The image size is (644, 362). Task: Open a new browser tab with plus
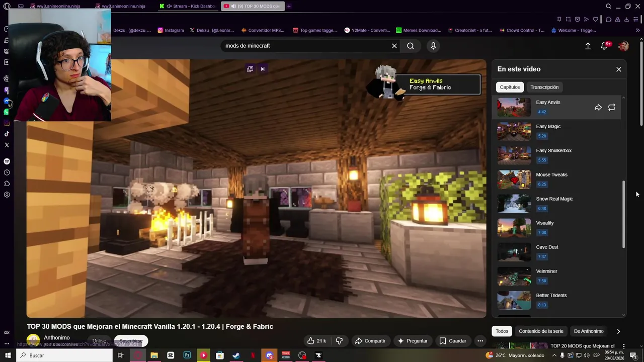pos(289,6)
